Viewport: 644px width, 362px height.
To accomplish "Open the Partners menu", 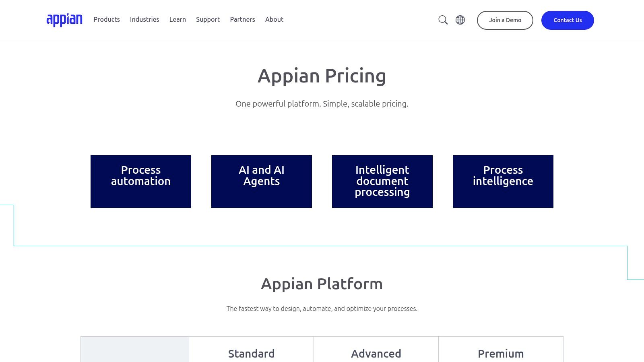I will tap(242, 19).
